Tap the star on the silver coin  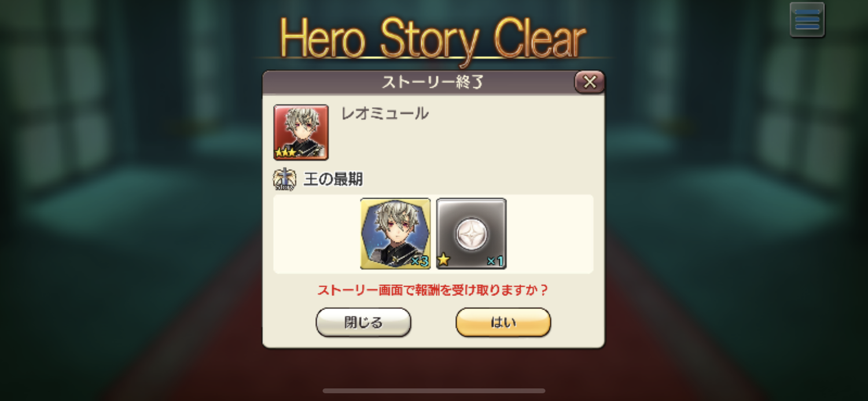click(x=444, y=260)
